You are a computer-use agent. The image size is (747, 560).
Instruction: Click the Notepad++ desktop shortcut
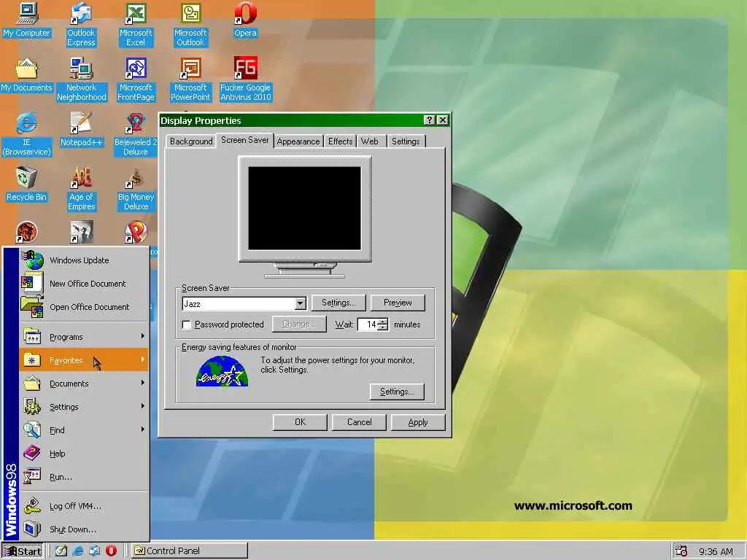82,130
